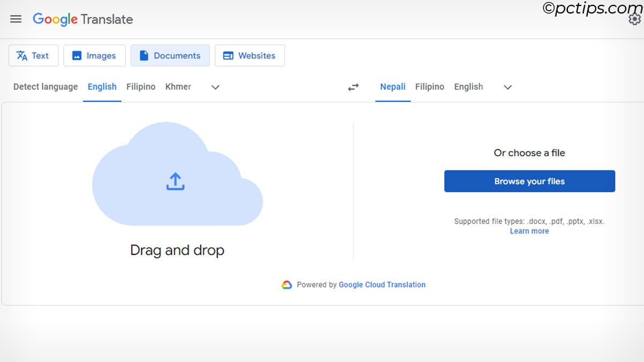
Task: Switch to the Images translation tab
Action: point(94,56)
